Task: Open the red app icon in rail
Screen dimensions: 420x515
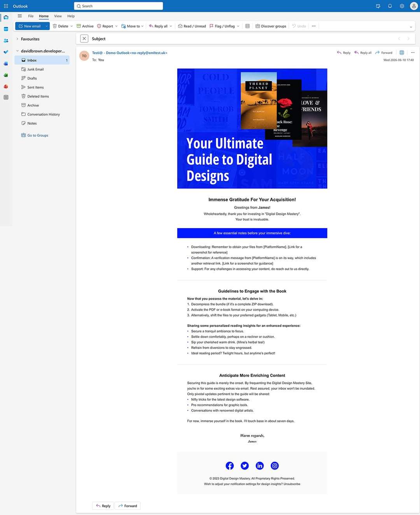Action: tap(6, 86)
